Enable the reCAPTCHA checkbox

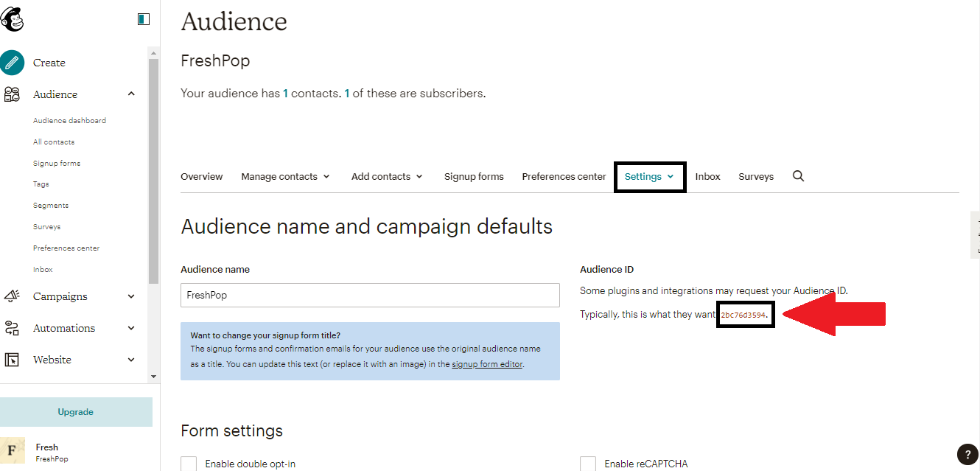[x=588, y=464]
